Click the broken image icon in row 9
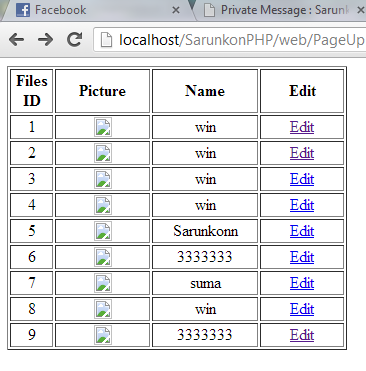Viewport: 366px width, 371px height. click(x=103, y=335)
